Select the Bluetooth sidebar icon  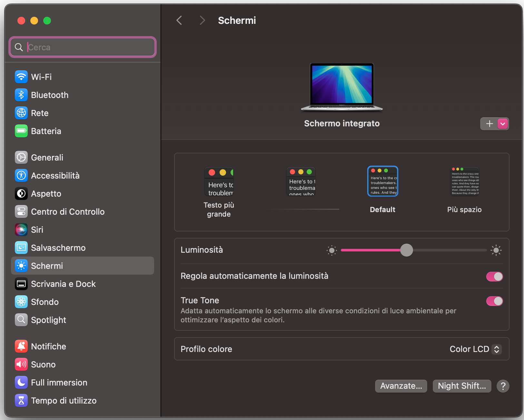tap(21, 95)
